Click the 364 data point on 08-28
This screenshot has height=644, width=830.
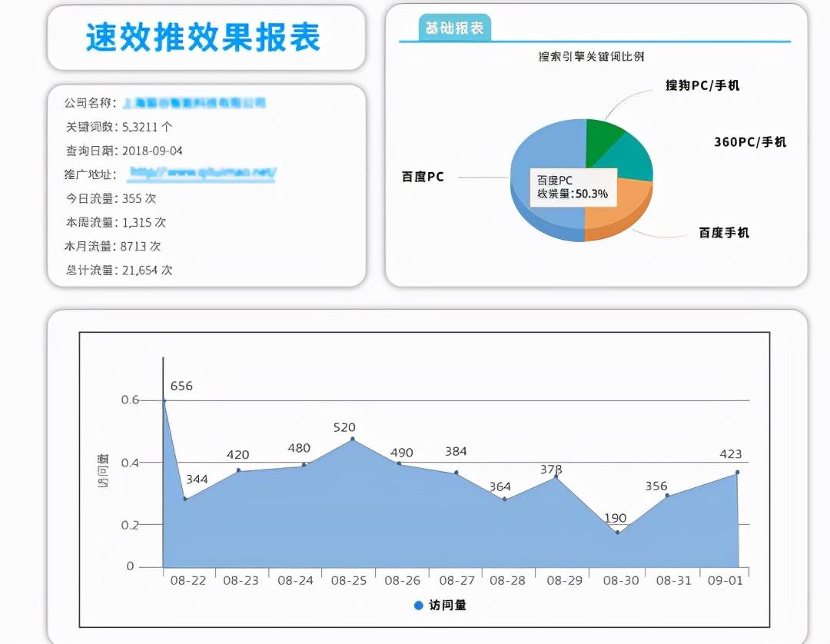tap(504, 499)
